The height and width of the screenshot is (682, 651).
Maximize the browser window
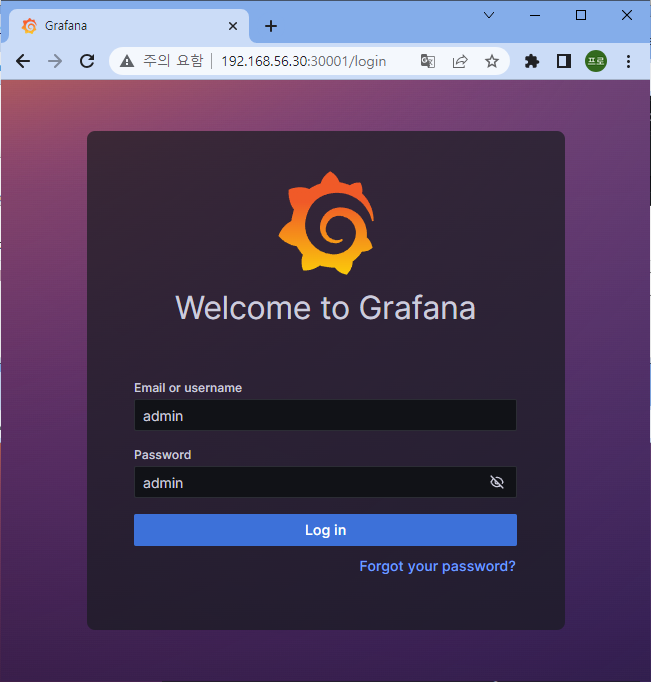tap(581, 15)
